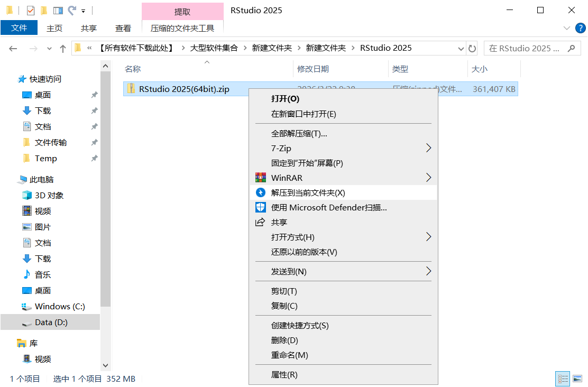Go forward with the forward arrow
This screenshot has width=588, height=387.
click(x=33, y=49)
